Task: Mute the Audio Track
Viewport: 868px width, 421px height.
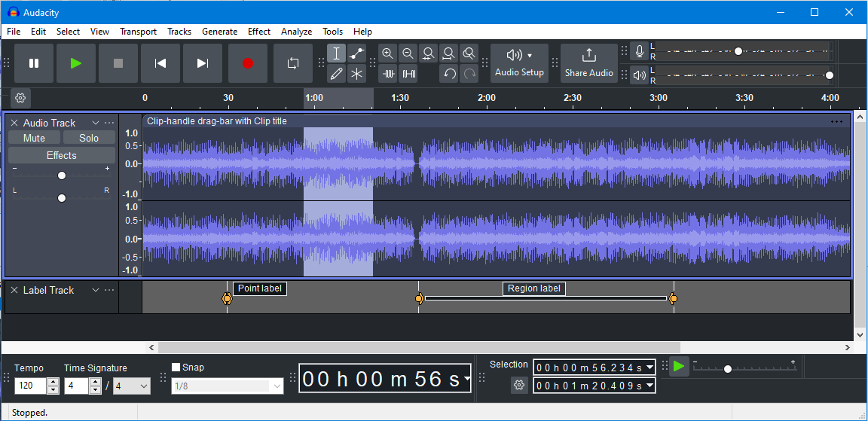Action: (34, 138)
